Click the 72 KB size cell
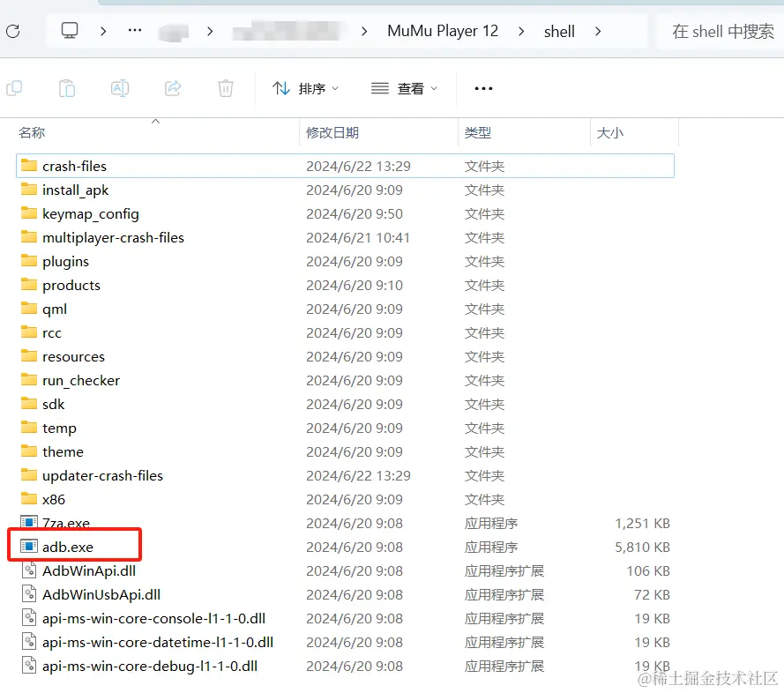Viewport: 784px width, 693px height. (x=652, y=594)
